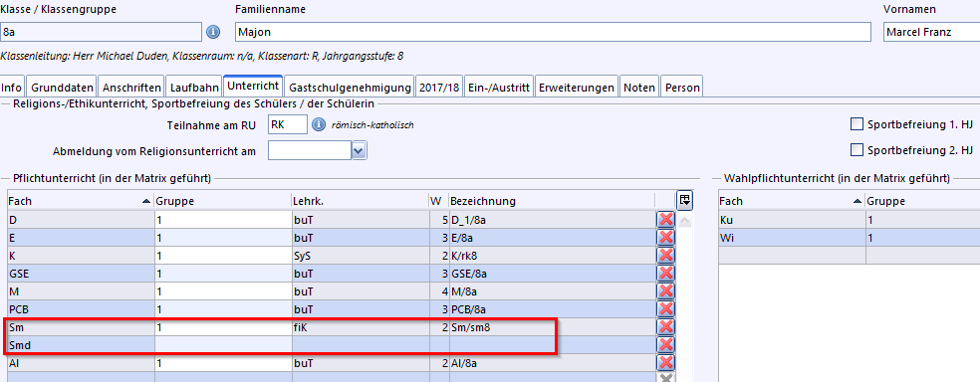
Task: Select cell GSE/8a in Bezeichnung
Action: 552,274
